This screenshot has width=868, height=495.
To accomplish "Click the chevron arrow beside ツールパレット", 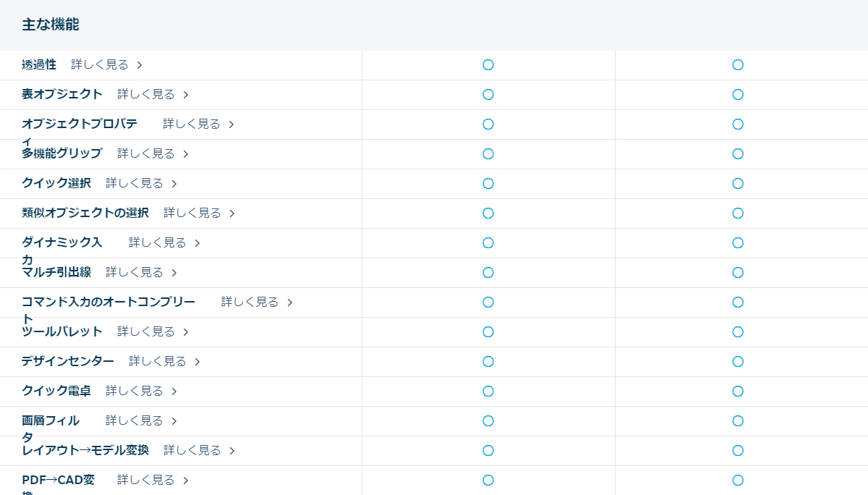I will [x=186, y=332].
